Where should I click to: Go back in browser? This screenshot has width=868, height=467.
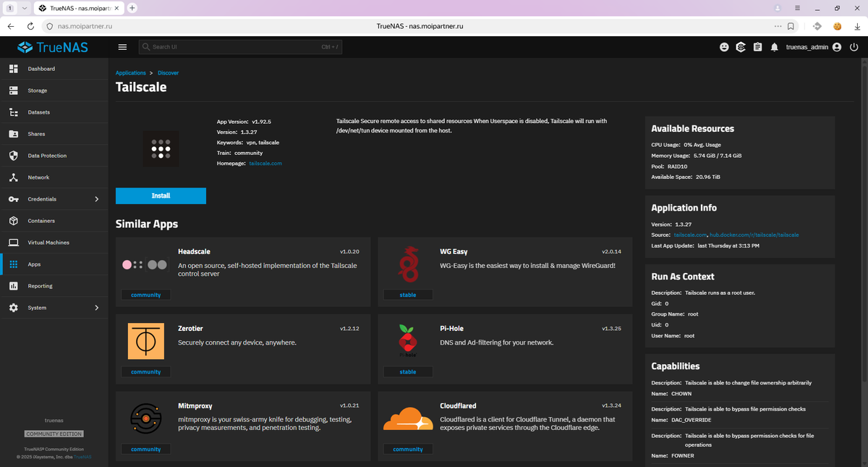click(x=11, y=26)
